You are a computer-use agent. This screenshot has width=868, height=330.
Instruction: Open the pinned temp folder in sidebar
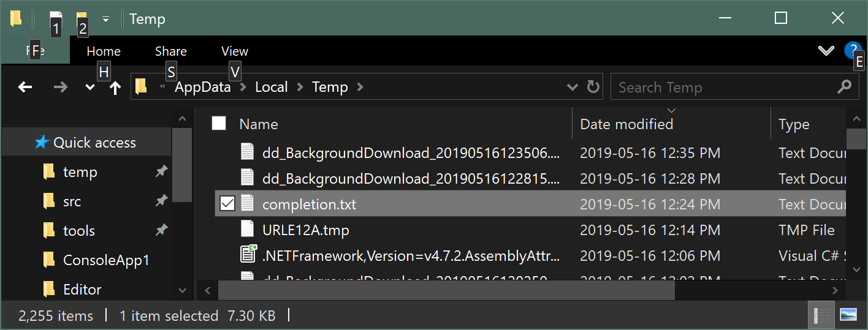coord(80,172)
